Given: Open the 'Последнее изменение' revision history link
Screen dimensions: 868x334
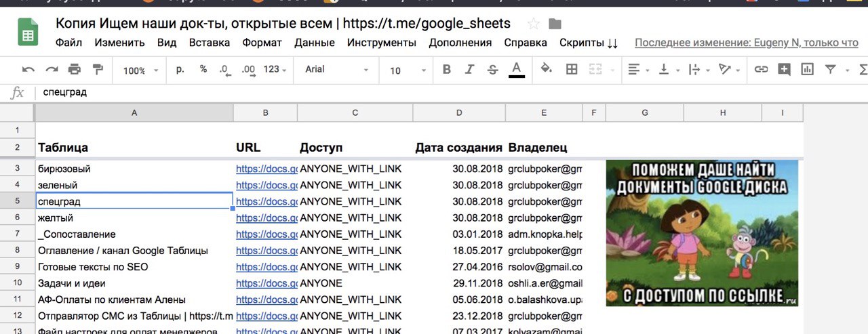Looking at the screenshot, I should [747, 43].
